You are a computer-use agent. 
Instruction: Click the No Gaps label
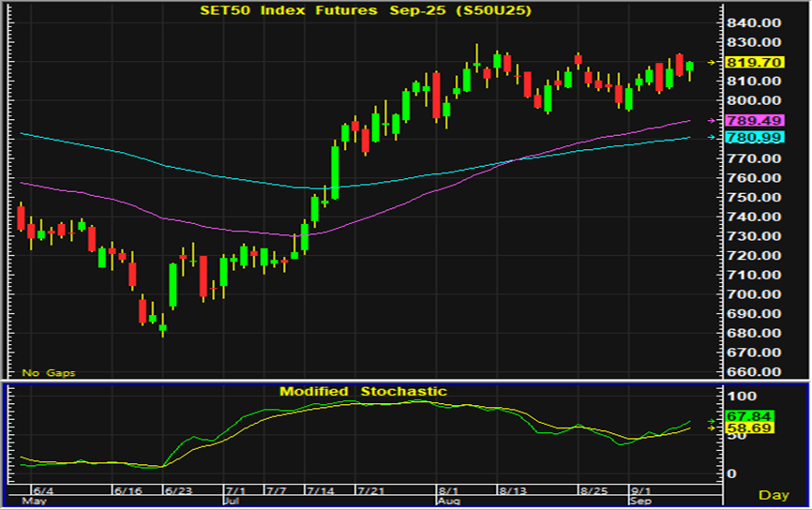(x=49, y=373)
